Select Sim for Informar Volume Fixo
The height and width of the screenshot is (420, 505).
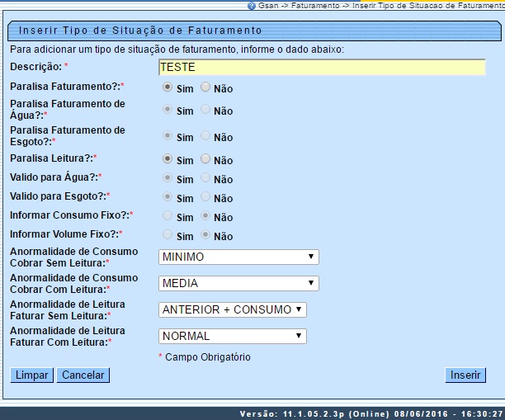[x=168, y=235]
